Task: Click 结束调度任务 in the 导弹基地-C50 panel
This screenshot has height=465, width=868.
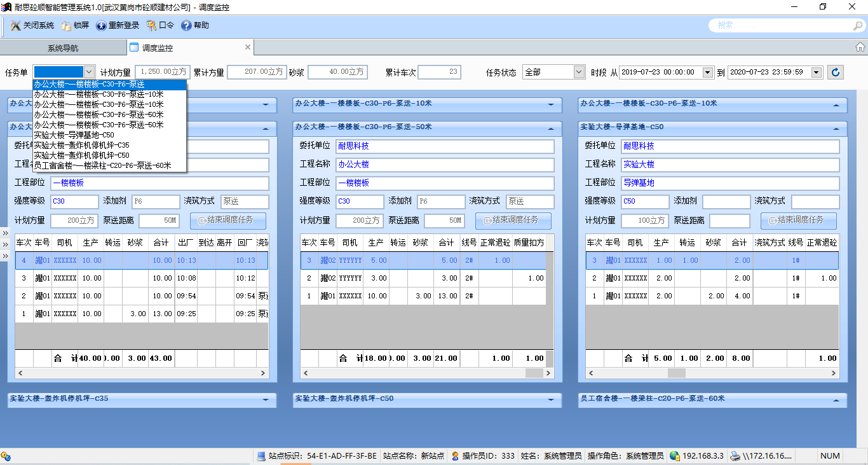Action: (x=799, y=220)
